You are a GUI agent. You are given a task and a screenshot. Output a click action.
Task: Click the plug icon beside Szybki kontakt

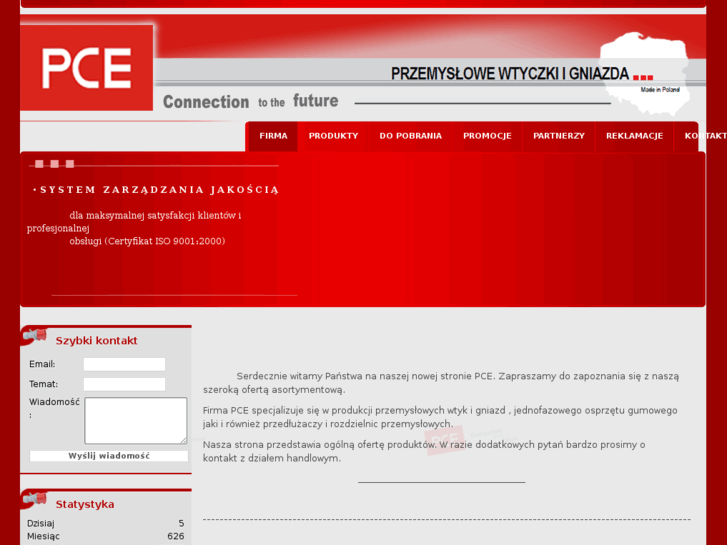coord(35,335)
